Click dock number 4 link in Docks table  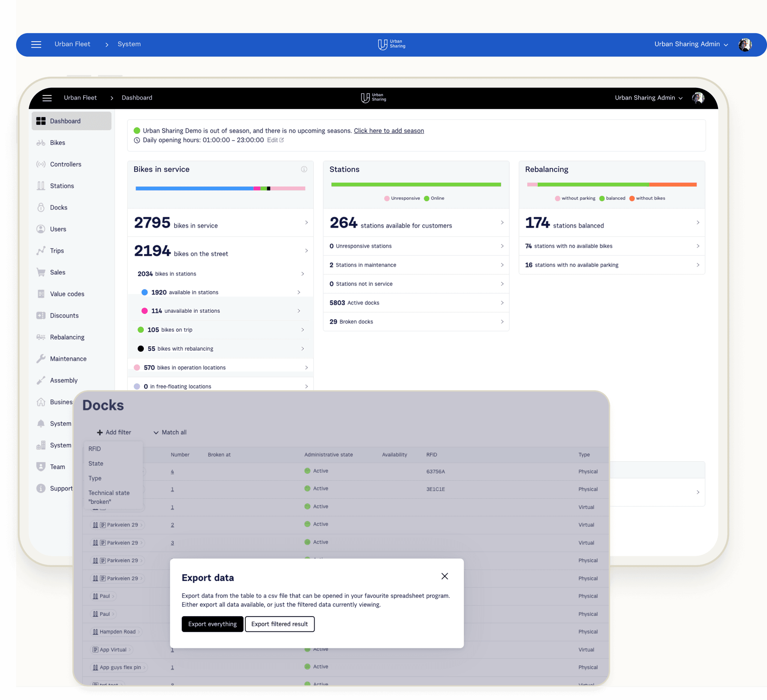pos(172,472)
